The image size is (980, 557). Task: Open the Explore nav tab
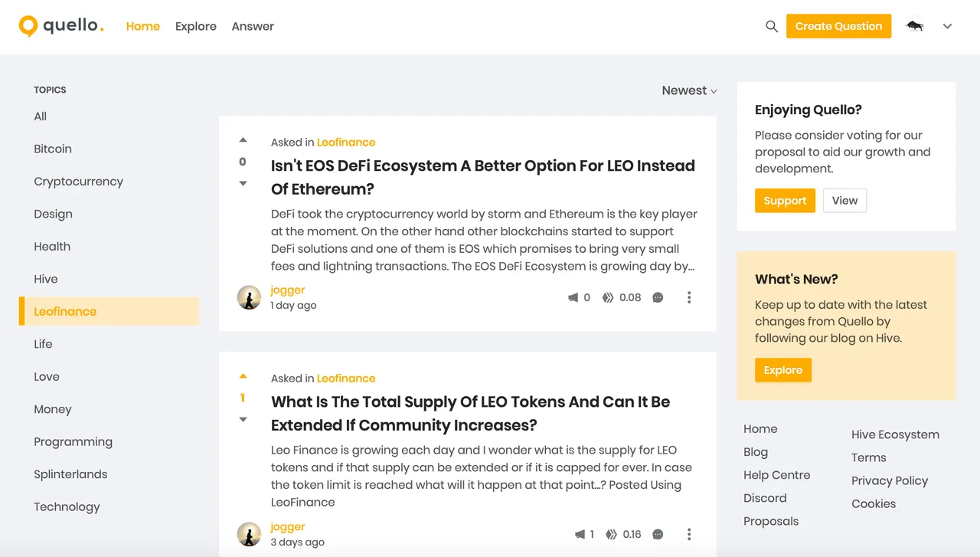[196, 26]
